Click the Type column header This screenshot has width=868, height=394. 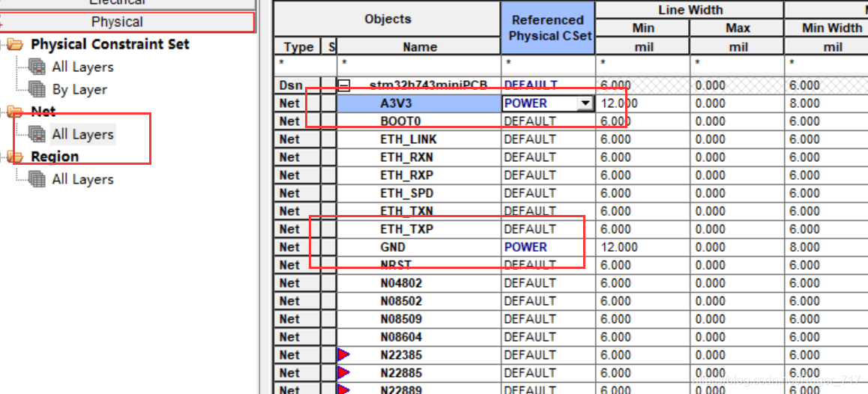[x=298, y=46]
